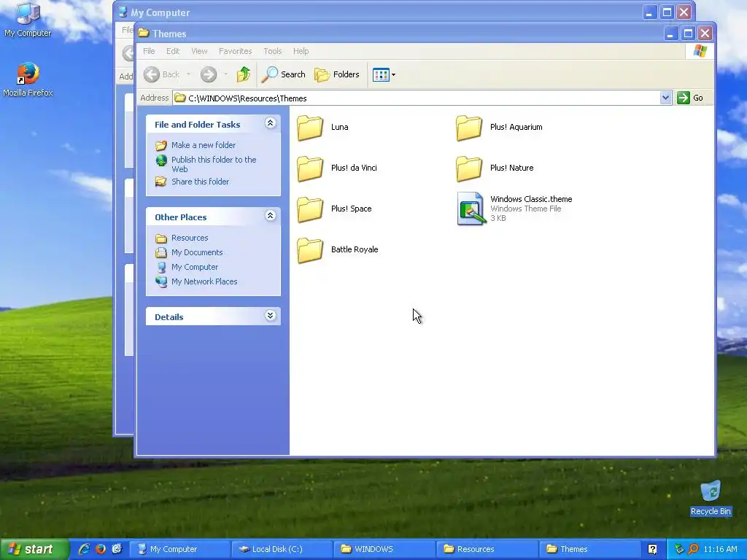The width and height of the screenshot is (747, 560).
Task: Click the help question mark tray icon
Action: coord(652,550)
